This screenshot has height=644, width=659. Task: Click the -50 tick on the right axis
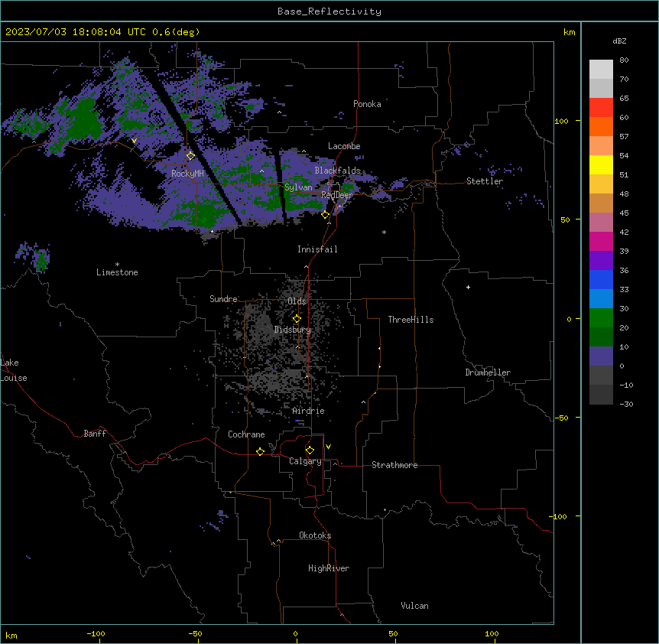click(561, 418)
